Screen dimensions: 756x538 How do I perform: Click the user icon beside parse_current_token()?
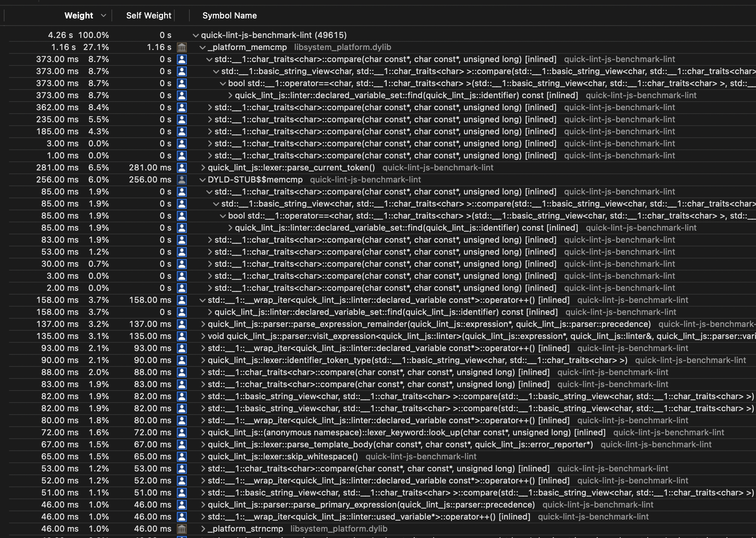[182, 167]
